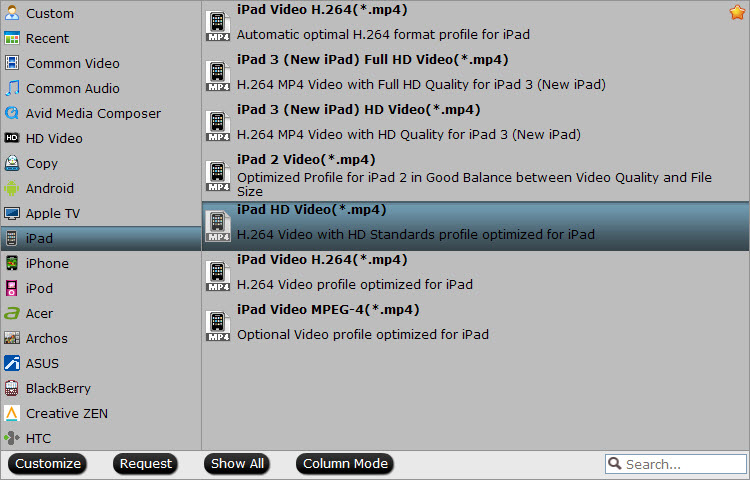
Task: Select the Archos category label
Action: click(46, 338)
